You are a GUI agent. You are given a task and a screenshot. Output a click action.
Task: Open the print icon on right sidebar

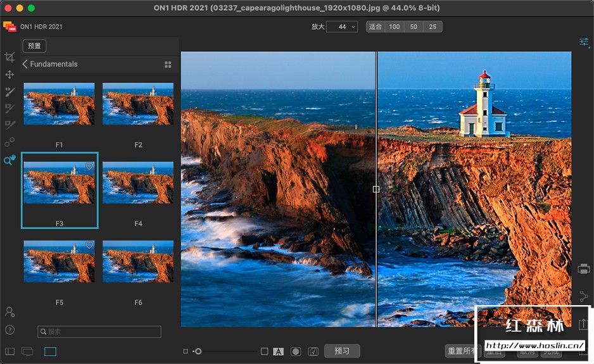584,269
